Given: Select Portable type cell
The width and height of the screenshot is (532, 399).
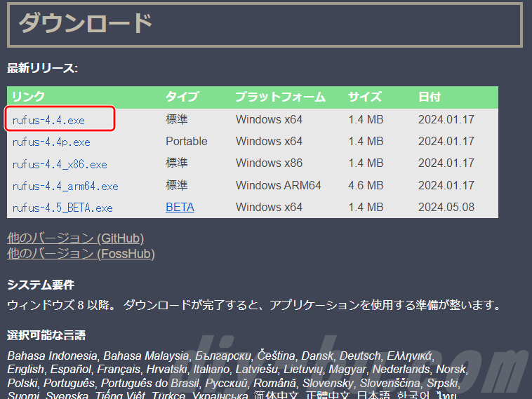Looking at the screenshot, I should click(x=187, y=141).
